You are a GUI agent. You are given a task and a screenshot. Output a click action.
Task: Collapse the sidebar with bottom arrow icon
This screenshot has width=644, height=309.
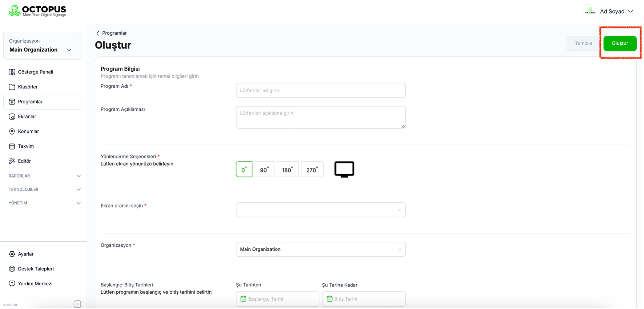(x=77, y=304)
